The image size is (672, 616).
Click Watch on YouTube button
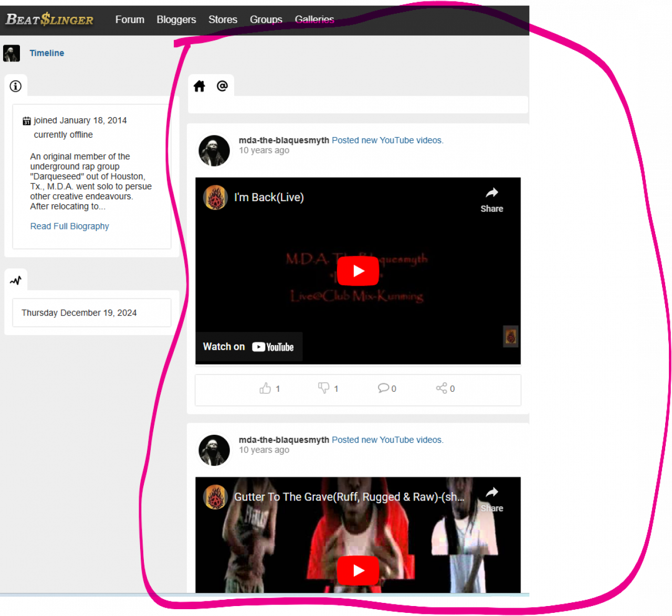pyautogui.click(x=248, y=347)
